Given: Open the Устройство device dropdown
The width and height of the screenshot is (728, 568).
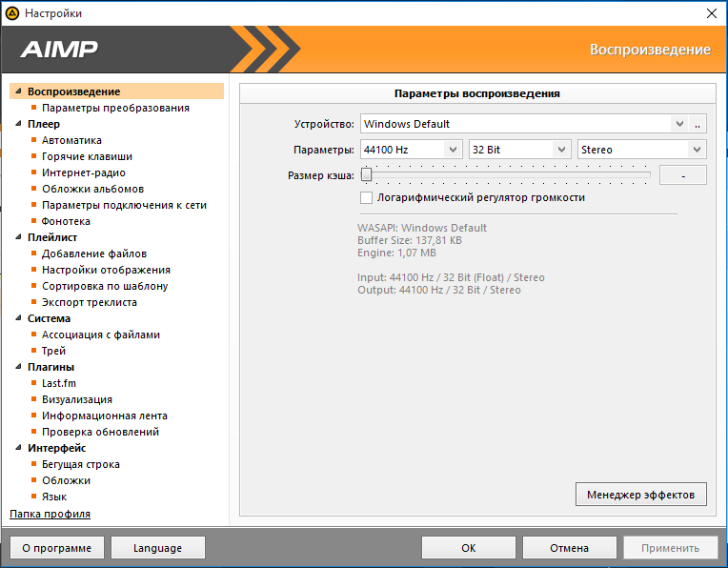Looking at the screenshot, I should (679, 124).
